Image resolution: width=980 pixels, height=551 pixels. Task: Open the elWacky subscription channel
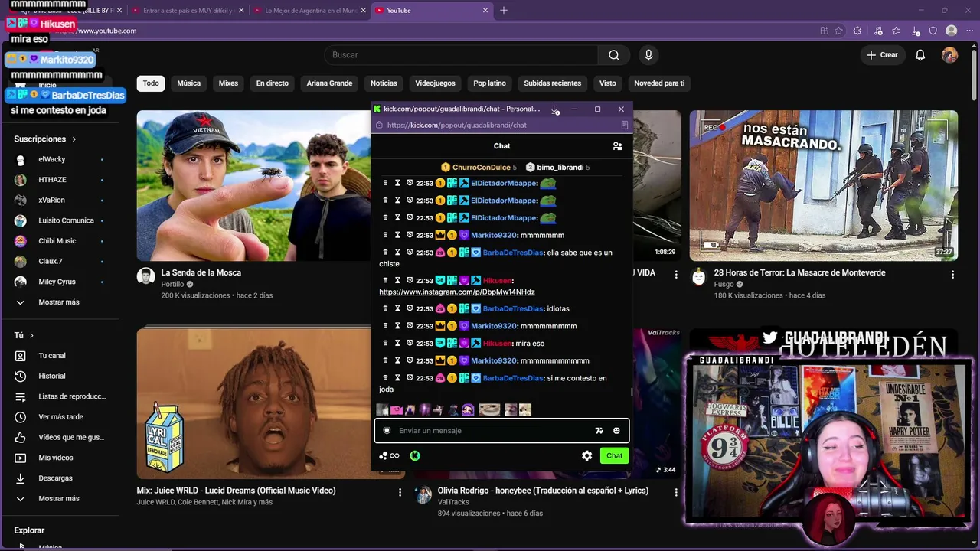(x=52, y=159)
